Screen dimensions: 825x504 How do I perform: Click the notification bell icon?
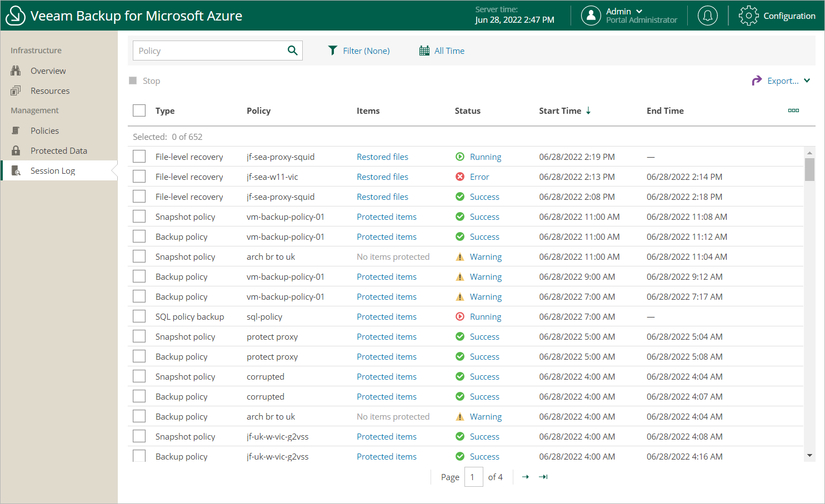click(x=707, y=16)
